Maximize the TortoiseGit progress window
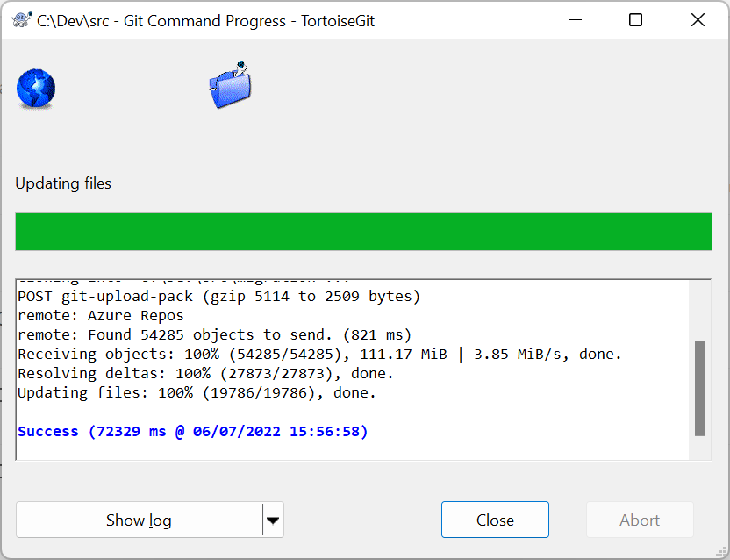Viewport: 730px width, 560px height. (635, 20)
